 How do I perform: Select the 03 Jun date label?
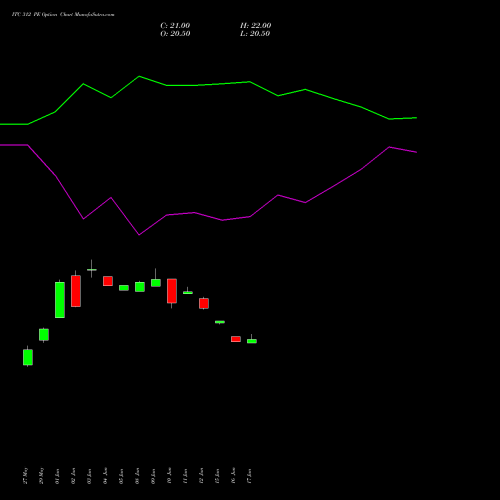pyautogui.click(x=90, y=476)
